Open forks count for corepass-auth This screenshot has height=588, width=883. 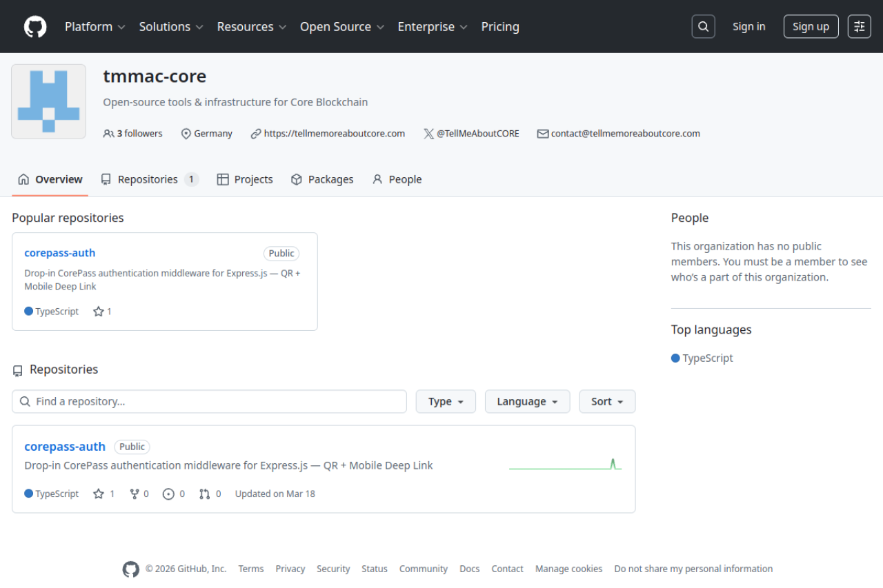point(139,494)
